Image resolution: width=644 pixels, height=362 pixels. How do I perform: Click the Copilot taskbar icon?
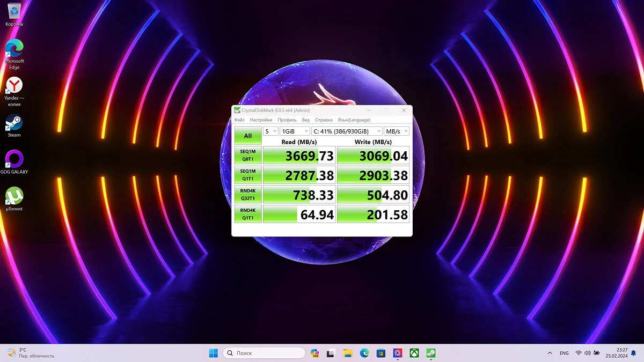[314, 353]
